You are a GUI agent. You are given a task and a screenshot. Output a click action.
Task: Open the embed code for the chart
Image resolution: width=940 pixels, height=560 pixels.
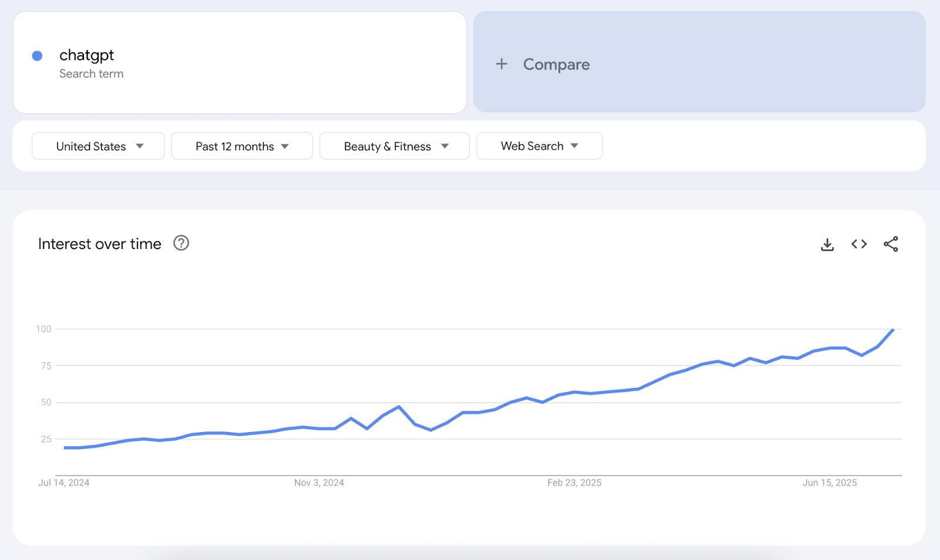tap(858, 244)
